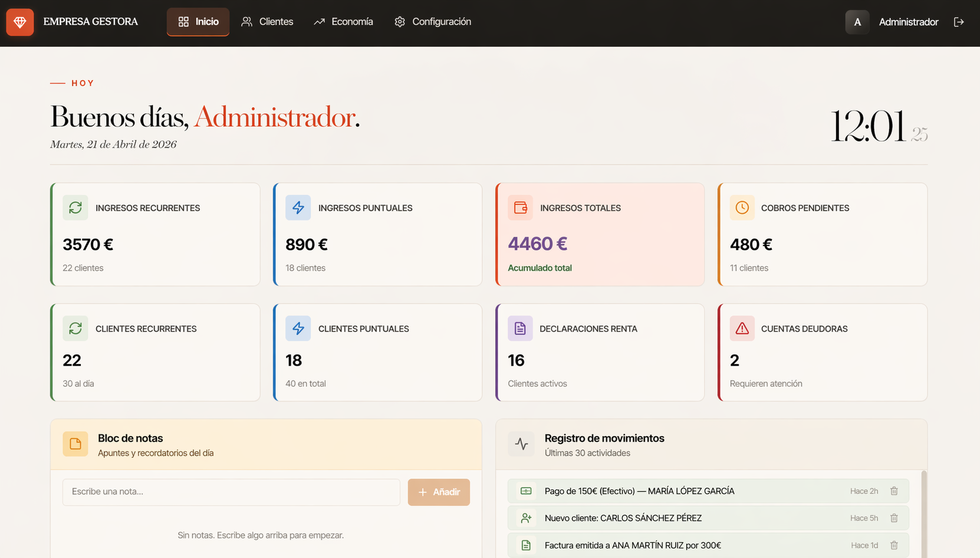980x558 pixels.
Task: Delete the María López García payment entry
Action: click(x=894, y=491)
